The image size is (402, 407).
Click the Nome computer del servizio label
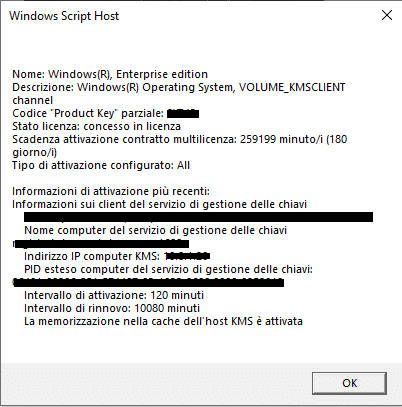(x=155, y=230)
